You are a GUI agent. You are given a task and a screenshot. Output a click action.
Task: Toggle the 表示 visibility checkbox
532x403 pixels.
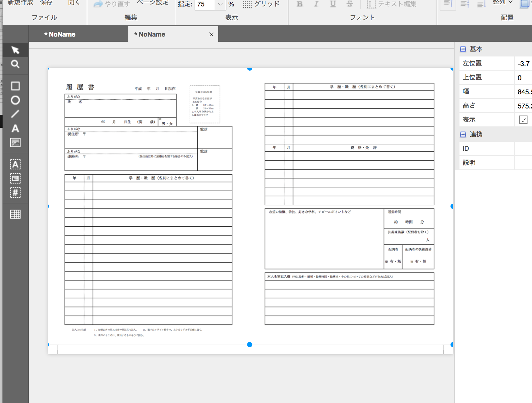click(523, 120)
